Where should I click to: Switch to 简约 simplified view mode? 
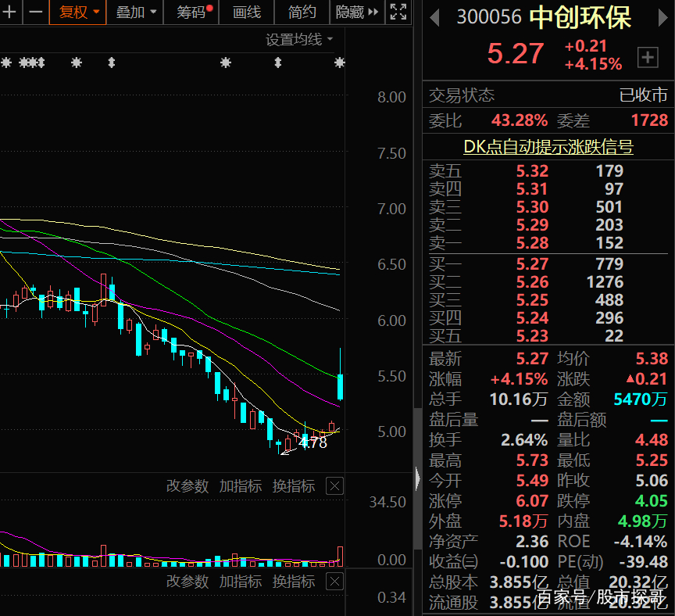(x=301, y=13)
